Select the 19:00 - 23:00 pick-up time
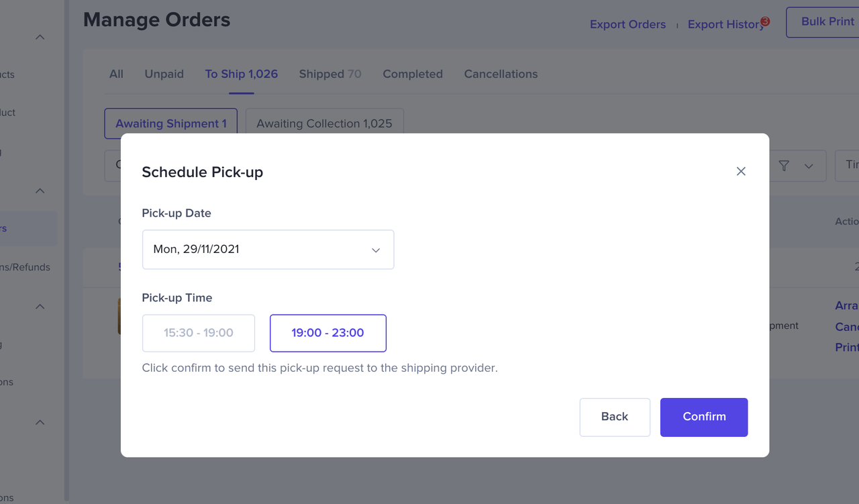The width and height of the screenshot is (859, 504). tap(327, 333)
